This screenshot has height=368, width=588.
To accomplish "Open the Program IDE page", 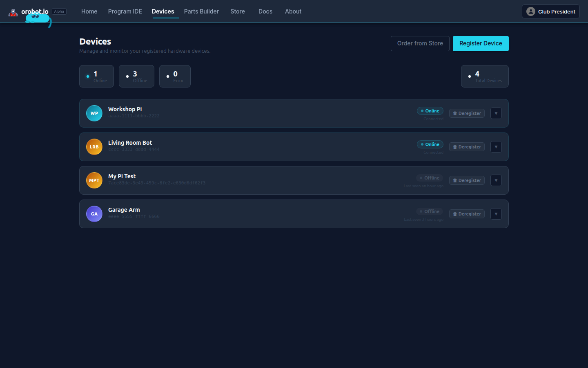I will [125, 11].
